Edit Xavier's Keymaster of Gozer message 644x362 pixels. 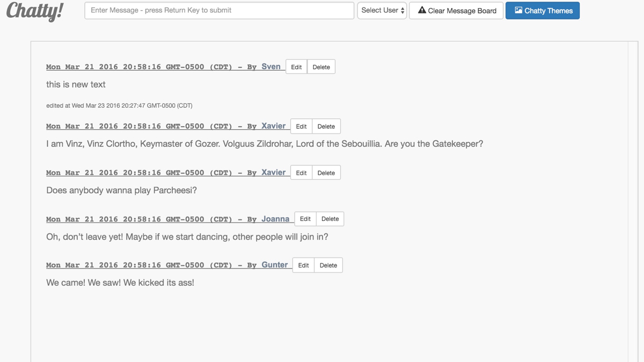[x=301, y=127]
